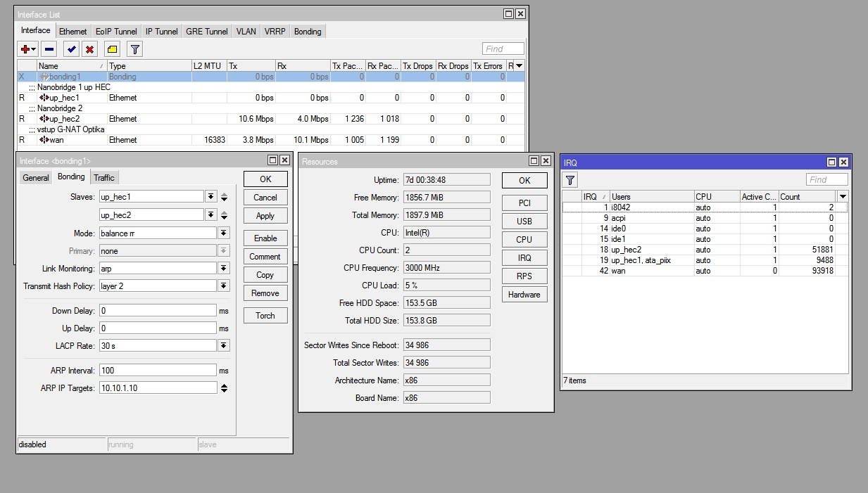Click OK in the Resources window
This screenshot has height=493, width=868.
[524, 180]
